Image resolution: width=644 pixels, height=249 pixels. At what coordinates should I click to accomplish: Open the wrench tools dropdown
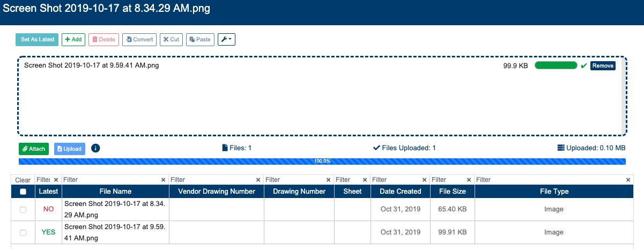[x=226, y=40]
